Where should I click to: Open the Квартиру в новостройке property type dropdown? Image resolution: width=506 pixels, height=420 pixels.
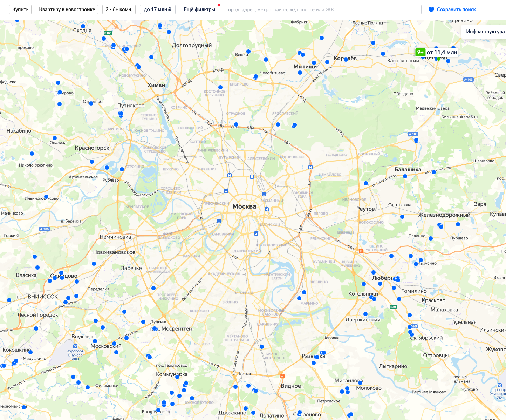tap(67, 9)
